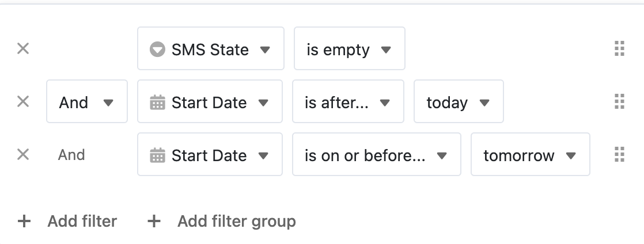Grab drag handle of tomorrow filter row

(619, 155)
